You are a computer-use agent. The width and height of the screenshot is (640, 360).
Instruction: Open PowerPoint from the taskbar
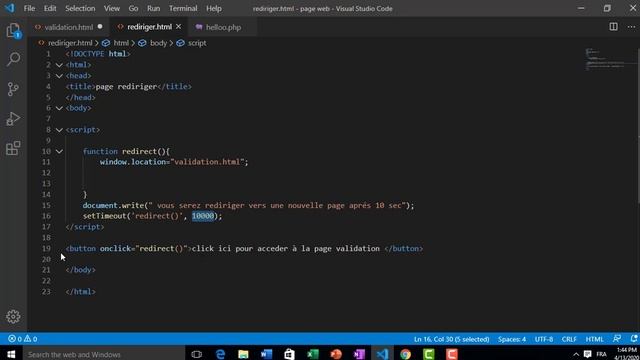point(336,354)
